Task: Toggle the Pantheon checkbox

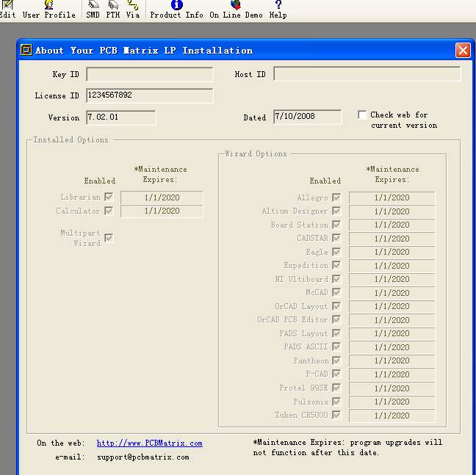Action: tap(336, 360)
